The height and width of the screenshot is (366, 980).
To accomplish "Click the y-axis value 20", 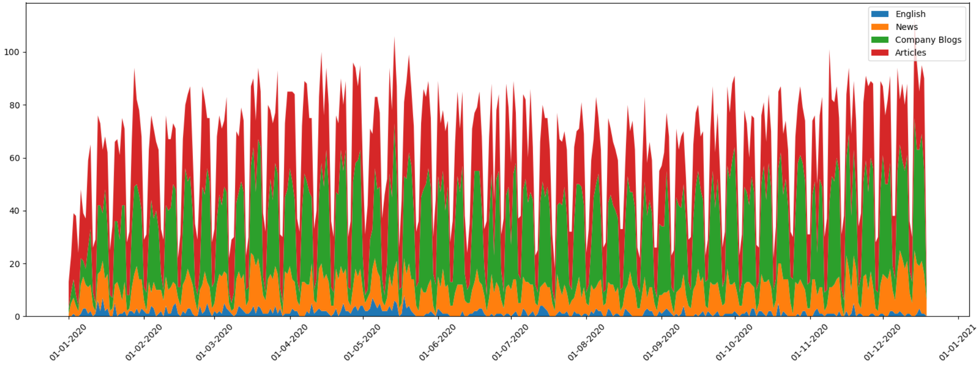I will tap(15, 264).
